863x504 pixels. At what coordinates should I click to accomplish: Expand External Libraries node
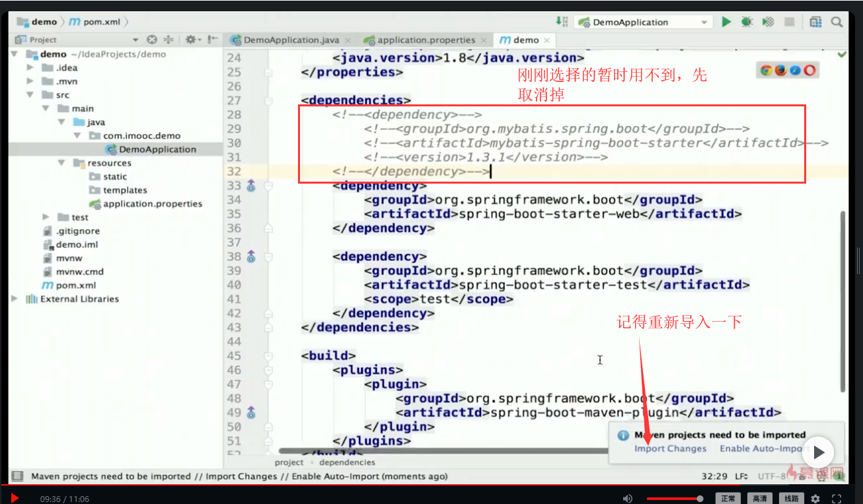(15, 299)
